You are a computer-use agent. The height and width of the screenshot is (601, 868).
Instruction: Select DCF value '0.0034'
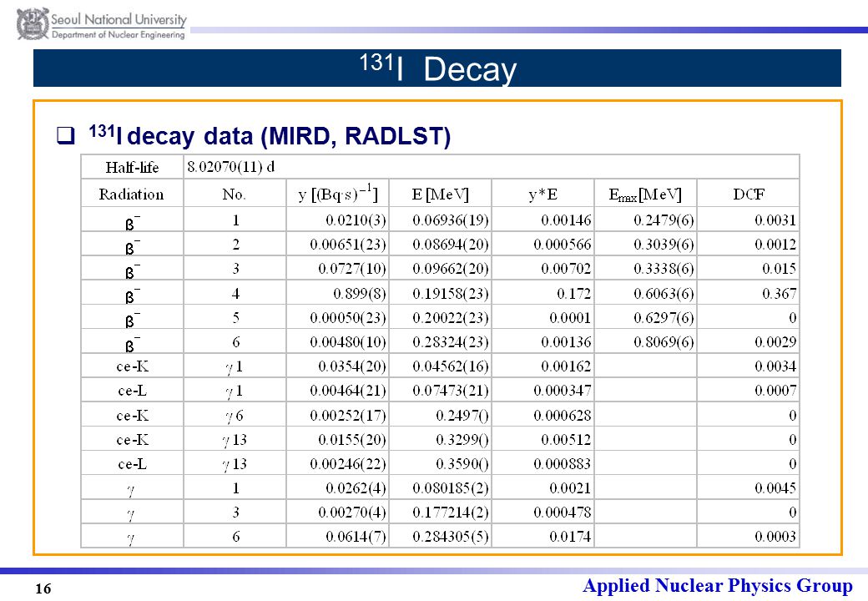tap(775, 366)
